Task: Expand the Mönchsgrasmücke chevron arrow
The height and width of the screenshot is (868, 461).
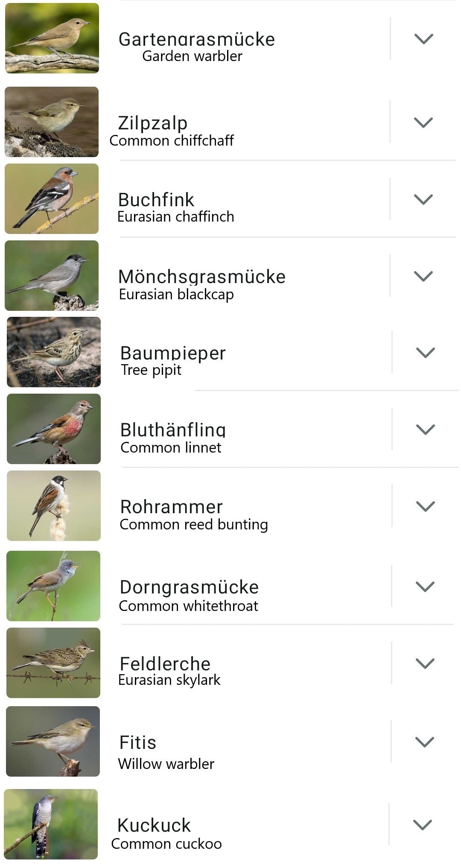Action: point(423,276)
